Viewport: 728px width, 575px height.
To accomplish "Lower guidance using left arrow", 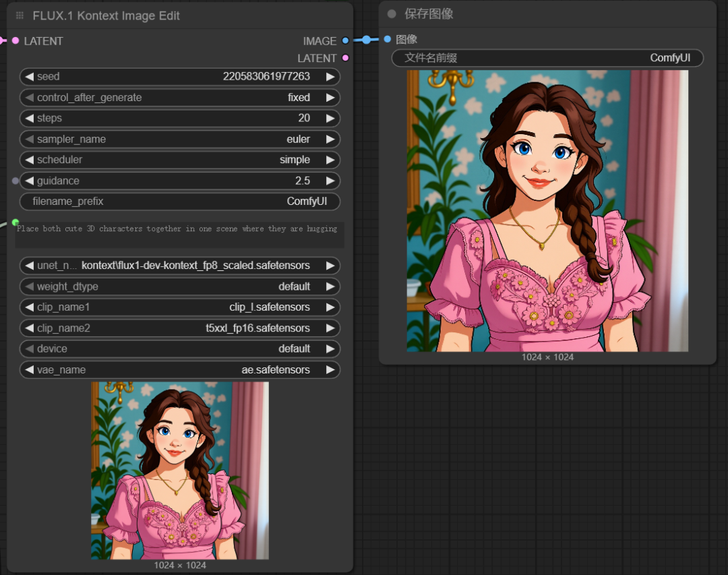I will (29, 181).
